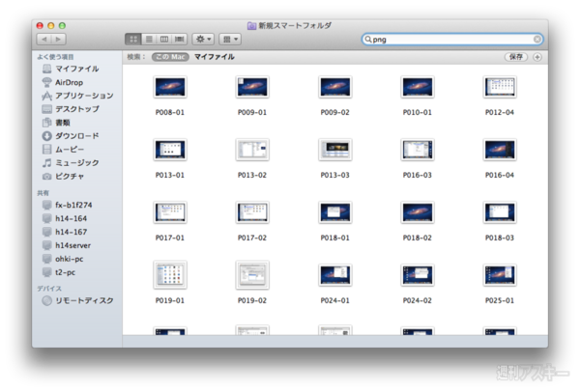Click the 共有 sidebar section header
This screenshot has width=580, height=392.
(43, 193)
